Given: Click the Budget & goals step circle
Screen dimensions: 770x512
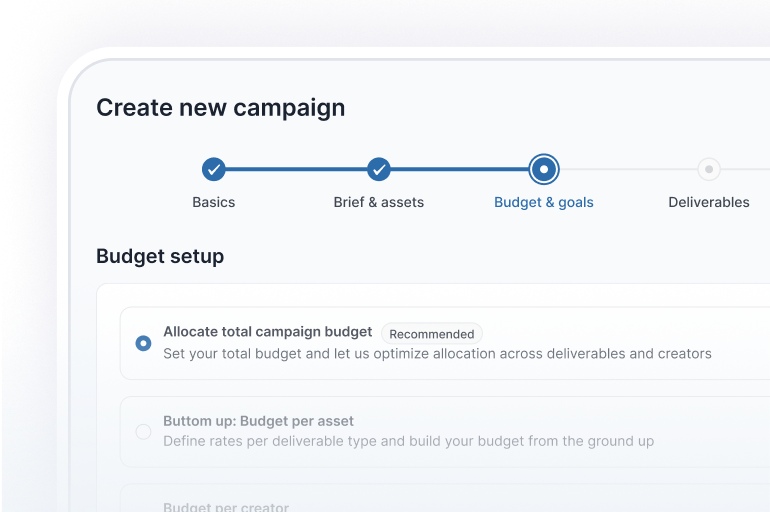Looking at the screenshot, I should (x=543, y=169).
